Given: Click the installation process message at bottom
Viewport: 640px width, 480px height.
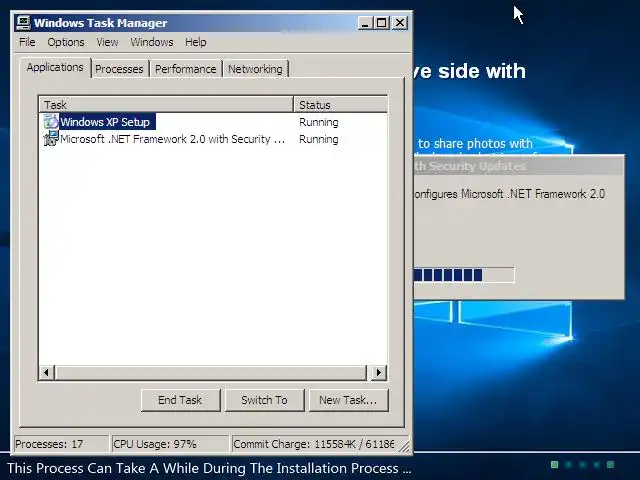Looking at the screenshot, I should [209, 468].
